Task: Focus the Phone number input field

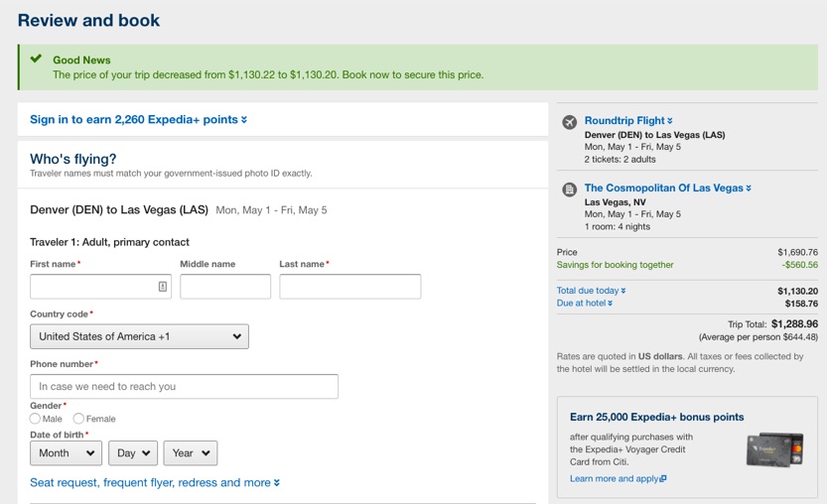Action: click(184, 387)
